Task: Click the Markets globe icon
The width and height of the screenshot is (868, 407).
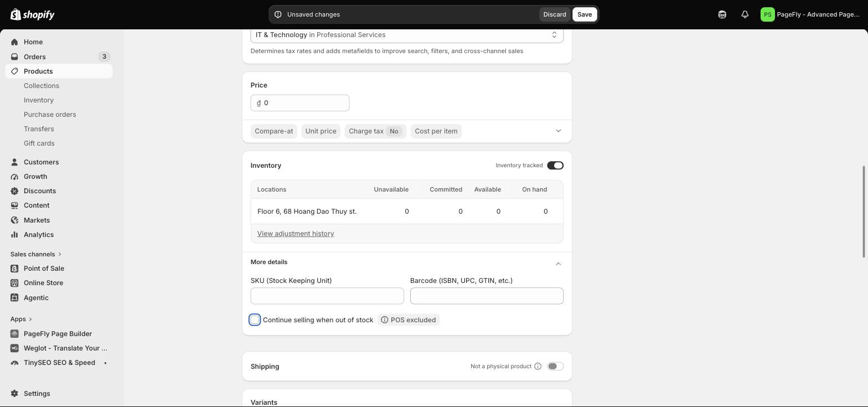Action: (14, 220)
